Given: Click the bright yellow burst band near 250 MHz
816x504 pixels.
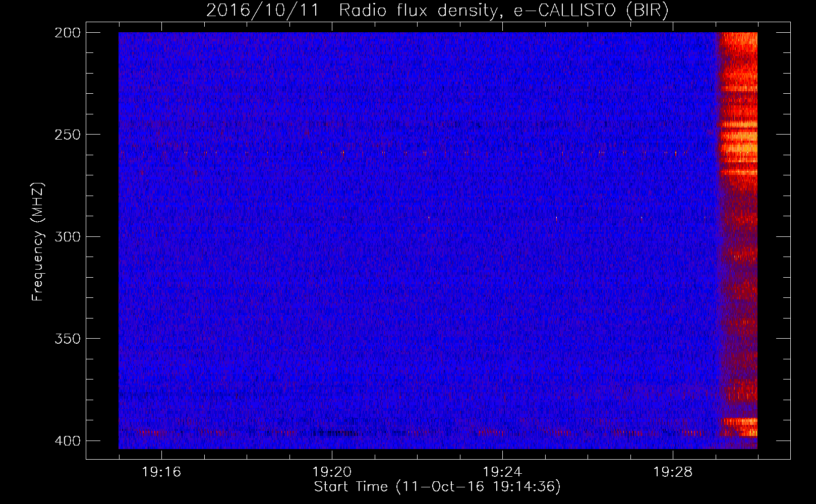Looking at the screenshot, I should 739,136.
